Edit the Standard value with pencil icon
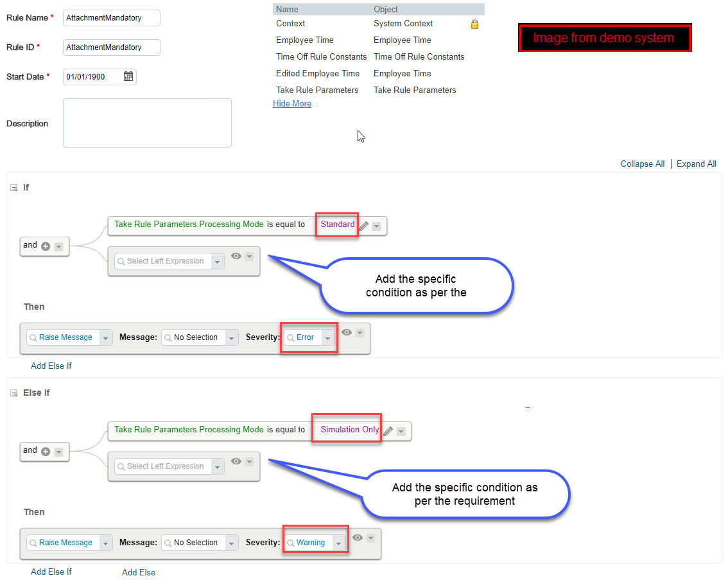This screenshot has width=728, height=585. (365, 226)
